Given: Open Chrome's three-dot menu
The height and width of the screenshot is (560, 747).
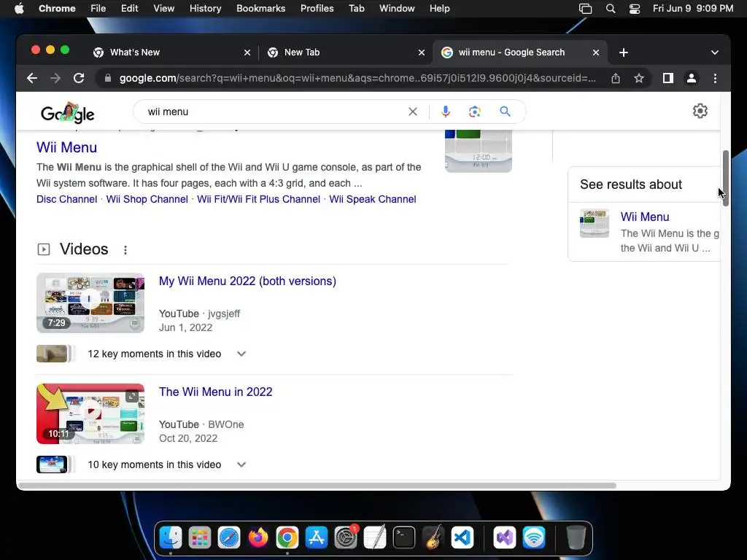Looking at the screenshot, I should click(x=715, y=78).
